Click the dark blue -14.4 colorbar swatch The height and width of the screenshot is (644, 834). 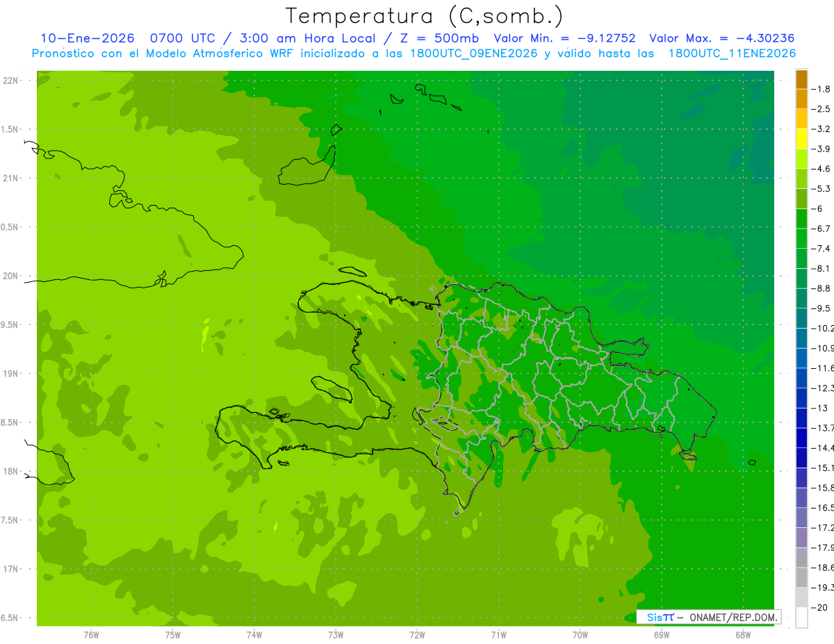click(801, 438)
